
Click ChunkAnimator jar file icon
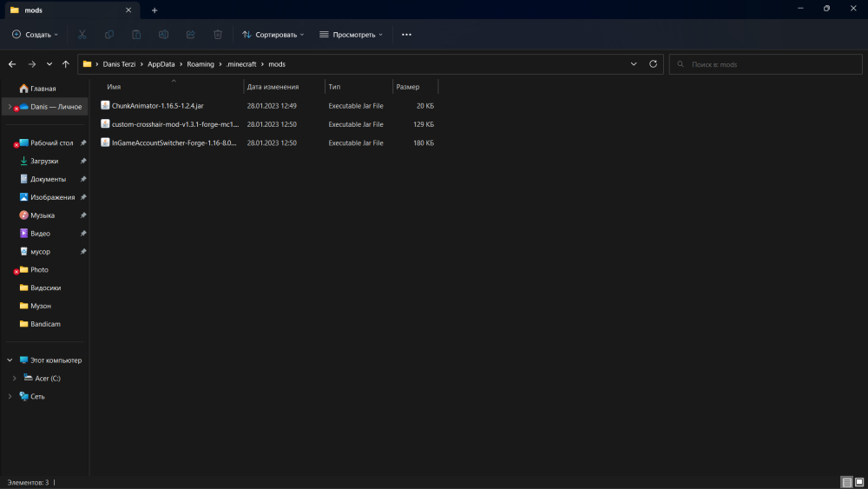pos(105,105)
